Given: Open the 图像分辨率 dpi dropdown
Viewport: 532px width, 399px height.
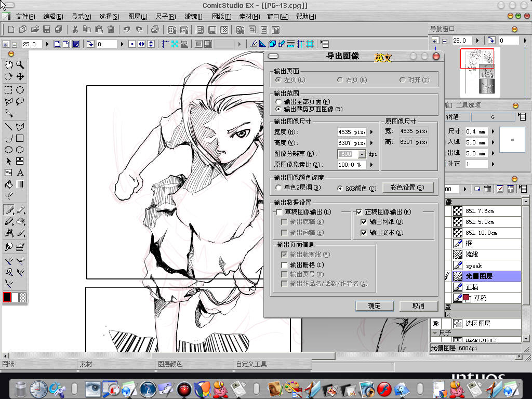Looking at the screenshot, I should [x=362, y=154].
